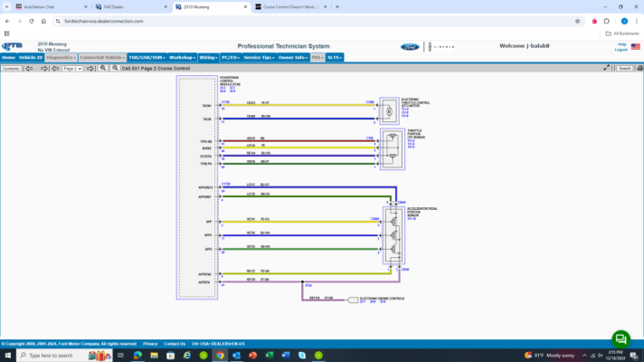The width and height of the screenshot is (644, 362).
Task: Click the Ford oval logo
Action: pos(410,47)
